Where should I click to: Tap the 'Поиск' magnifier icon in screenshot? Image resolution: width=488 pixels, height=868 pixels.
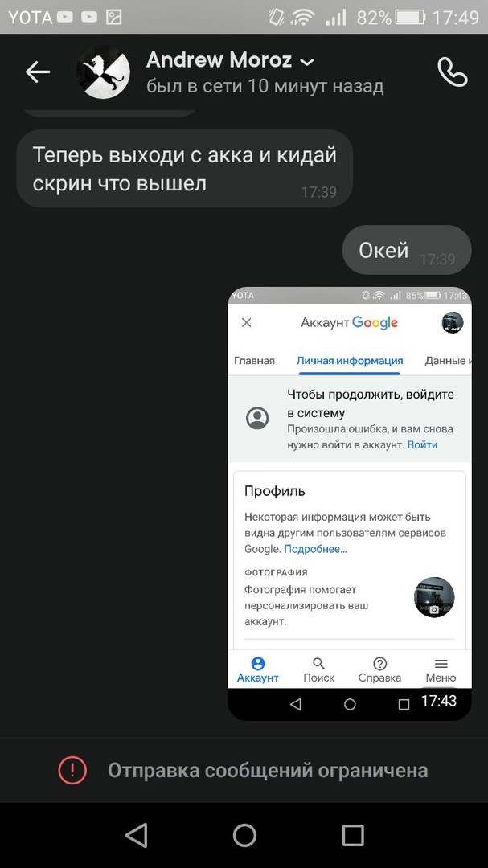[x=318, y=664]
